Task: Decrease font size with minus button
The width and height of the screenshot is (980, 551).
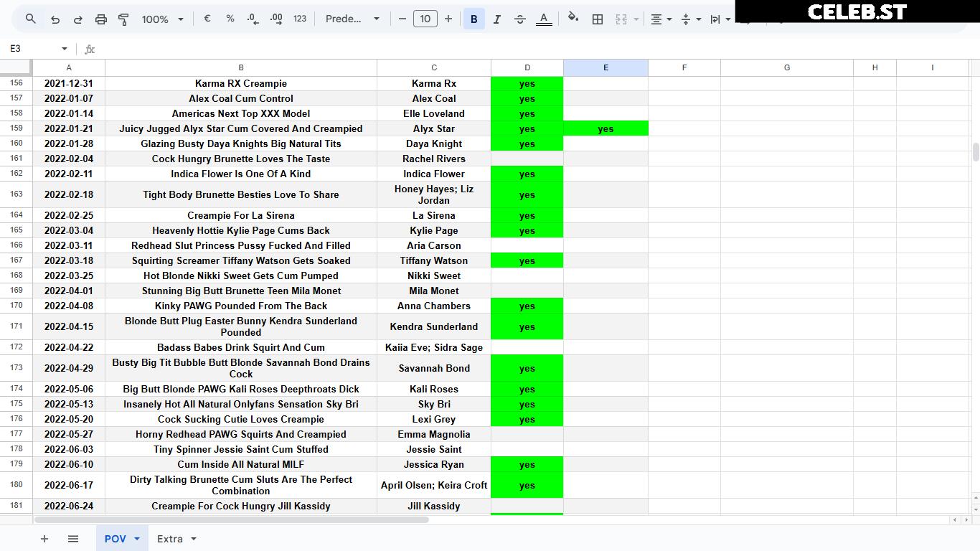Action: [x=402, y=19]
